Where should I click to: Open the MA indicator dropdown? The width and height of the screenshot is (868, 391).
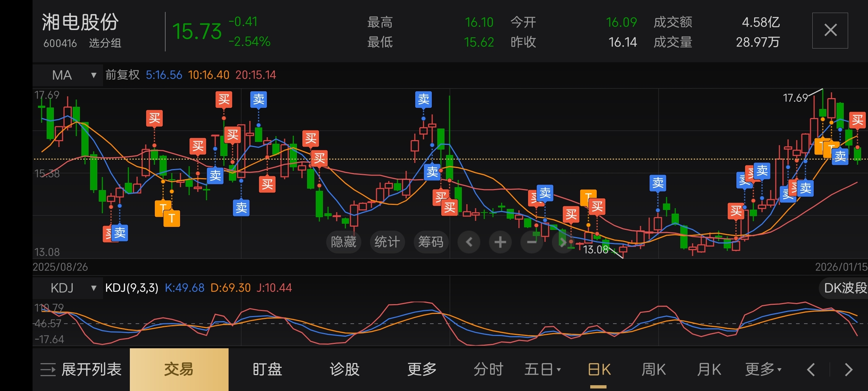point(68,75)
